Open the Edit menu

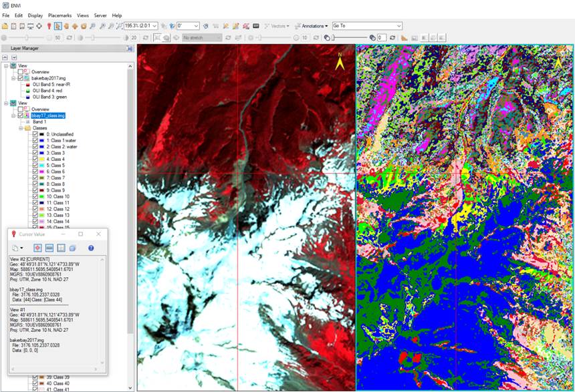(x=19, y=15)
